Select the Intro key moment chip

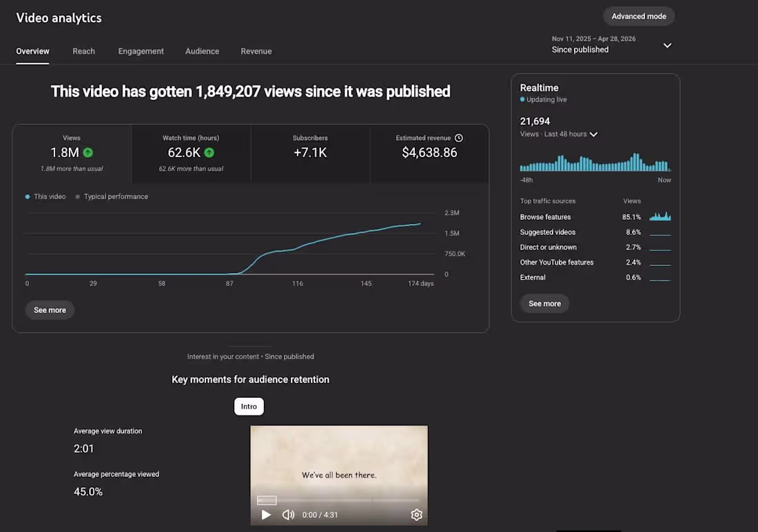click(249, 407)
